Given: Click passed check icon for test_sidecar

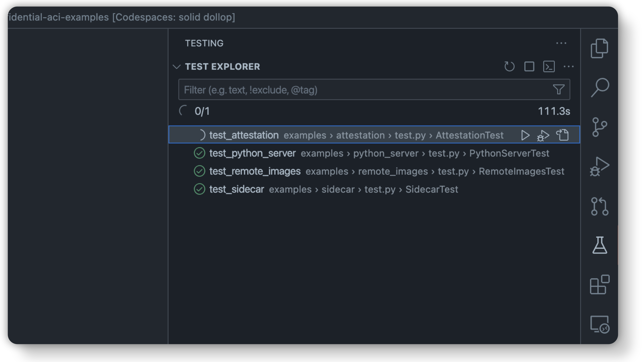Looking at the screenshot, I should coord(199,189).
